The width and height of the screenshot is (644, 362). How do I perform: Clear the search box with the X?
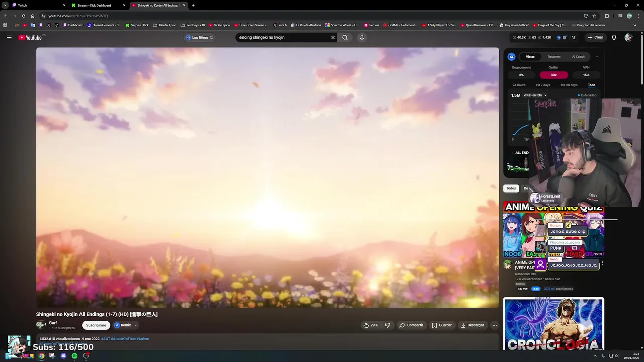333,37
